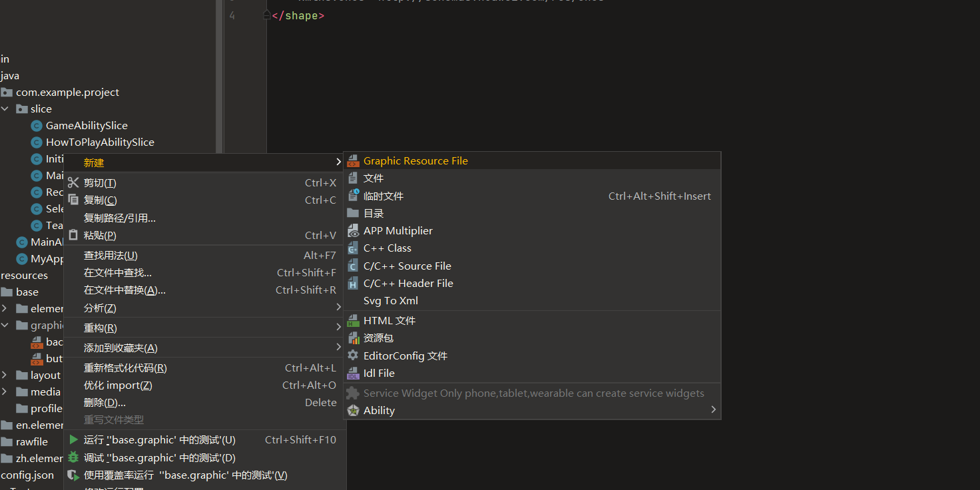Click the APP Multiplier icon
The image size is (980, 490).
click(x=353, y=230)
